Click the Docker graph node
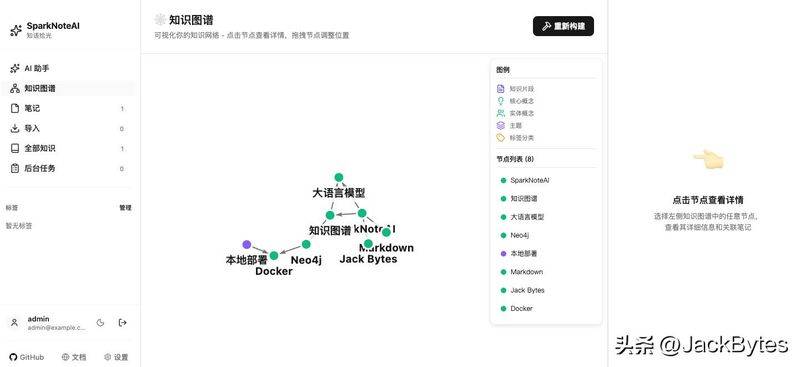The height and width of the screenshot is (367, 800). coord(274,255)
